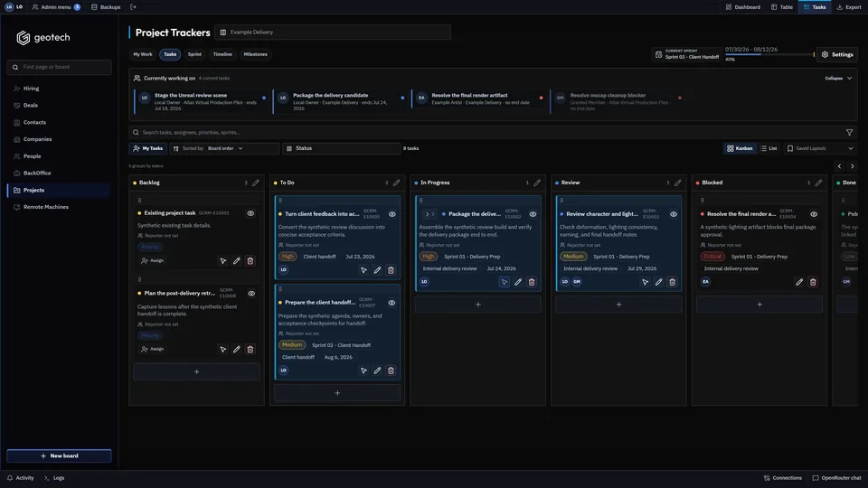Screen dimensions: 868x488
Task: Click the Export button
Action: pyautogui.click(x=849, y=7)
